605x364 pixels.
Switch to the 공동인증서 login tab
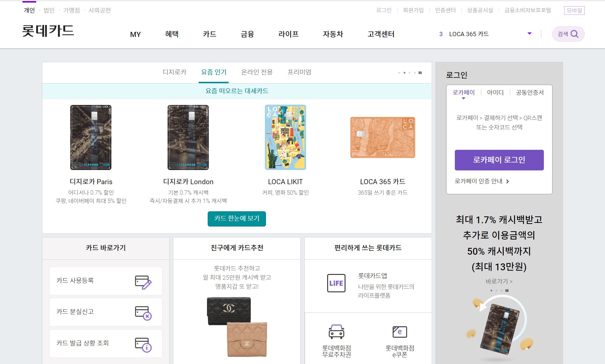click(x=530, y=93)
